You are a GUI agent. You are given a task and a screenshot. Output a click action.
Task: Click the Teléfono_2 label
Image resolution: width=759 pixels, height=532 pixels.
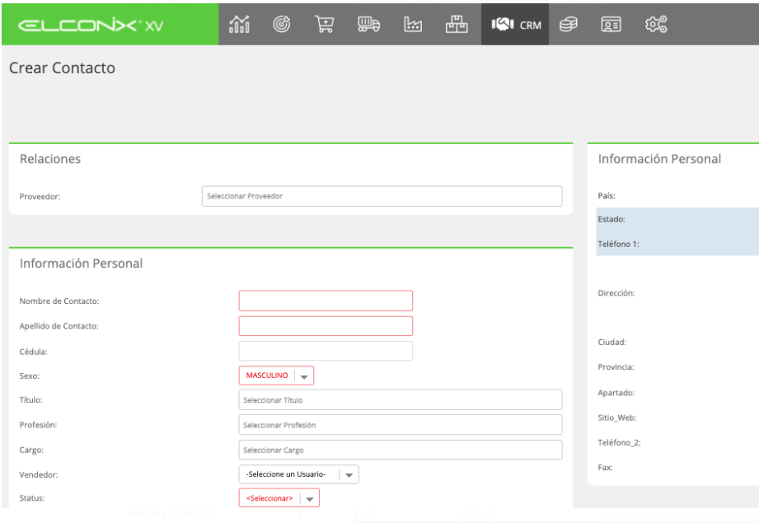click(x=619, y=442)
